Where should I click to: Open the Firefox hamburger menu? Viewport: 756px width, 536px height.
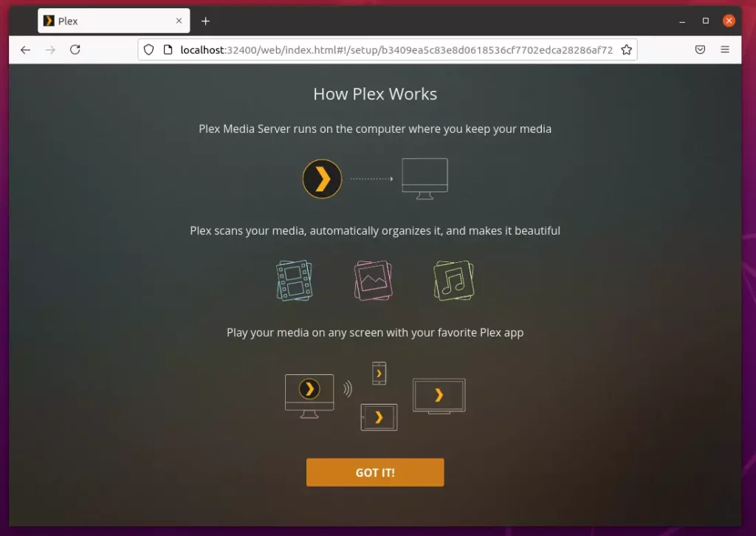point(725,49)
